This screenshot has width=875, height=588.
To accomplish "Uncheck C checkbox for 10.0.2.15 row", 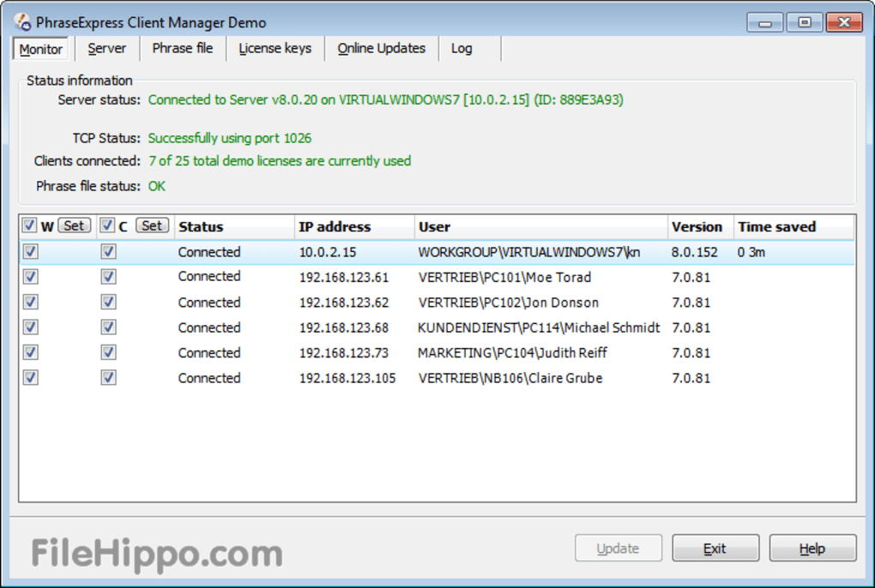I will tap(108, 251).
